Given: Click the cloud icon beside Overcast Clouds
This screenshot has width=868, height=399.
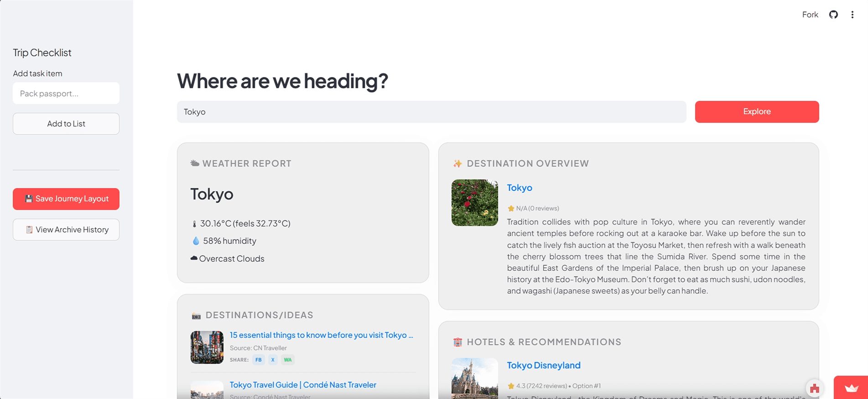Looking at the screenshot, I should 194,258.
